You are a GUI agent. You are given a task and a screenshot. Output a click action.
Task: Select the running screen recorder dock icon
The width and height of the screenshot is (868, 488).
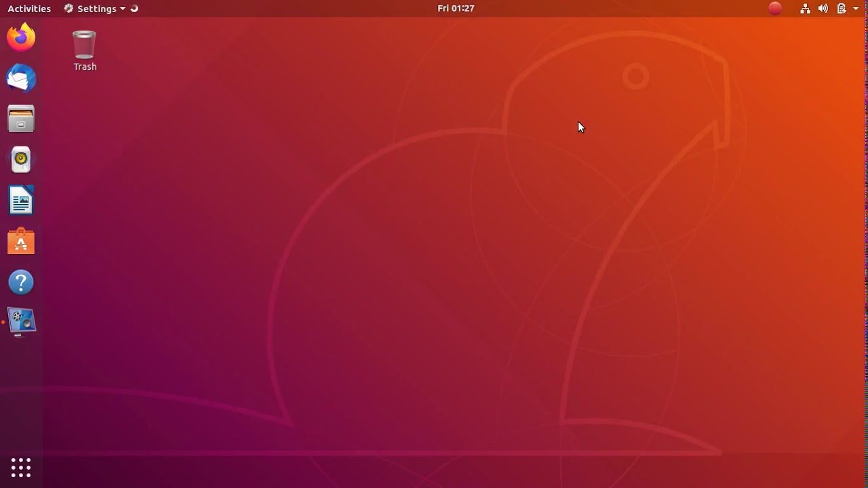click(x=21, y=323)
